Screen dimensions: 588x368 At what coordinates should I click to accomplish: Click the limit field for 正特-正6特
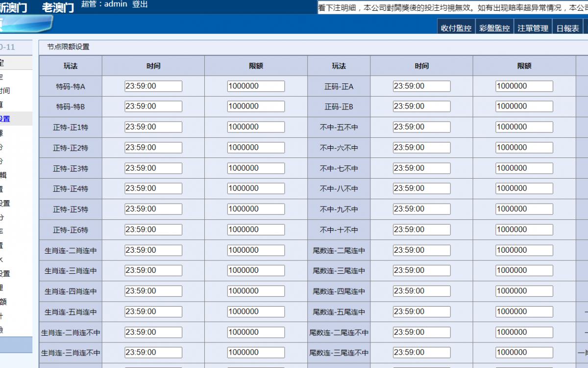tap(256, 230)
